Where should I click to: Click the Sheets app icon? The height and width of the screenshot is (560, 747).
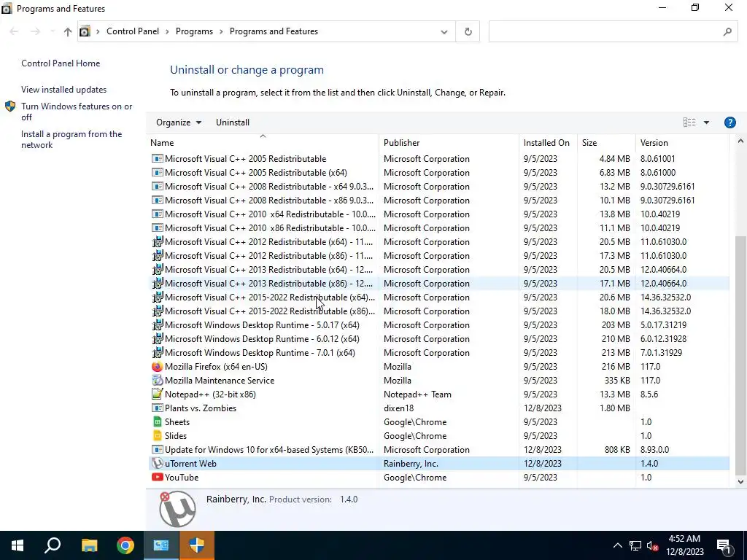[x=158, y=422]
